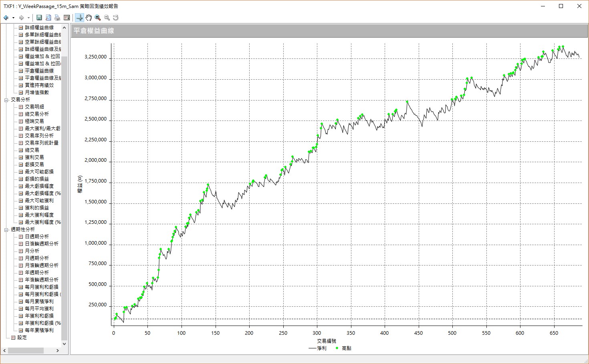Open the Back arrow history dropdown

(x=13, y=18)
